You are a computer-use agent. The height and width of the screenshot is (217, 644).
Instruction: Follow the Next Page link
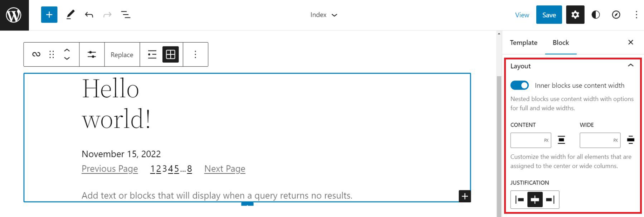point(224,168)
